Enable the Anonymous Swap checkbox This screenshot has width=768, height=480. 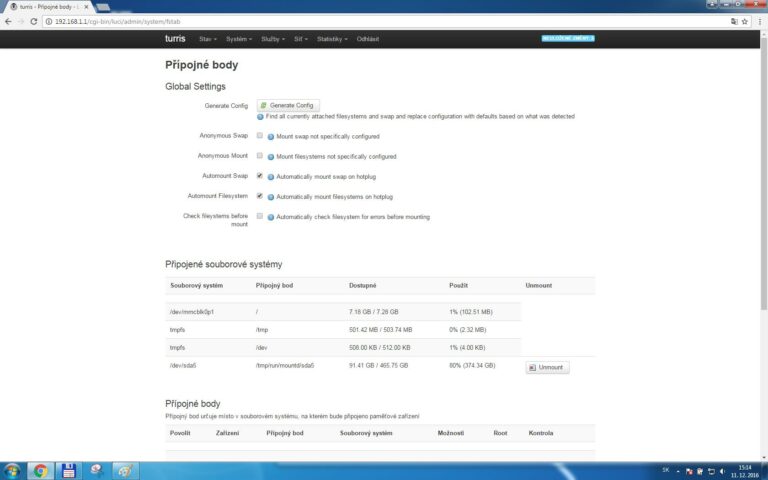pyautogui.click(x=260, y=135)
